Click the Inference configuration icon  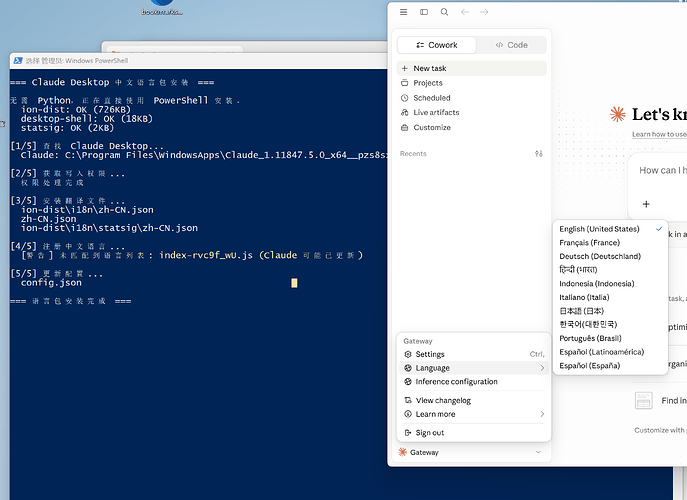click(408, 382)
